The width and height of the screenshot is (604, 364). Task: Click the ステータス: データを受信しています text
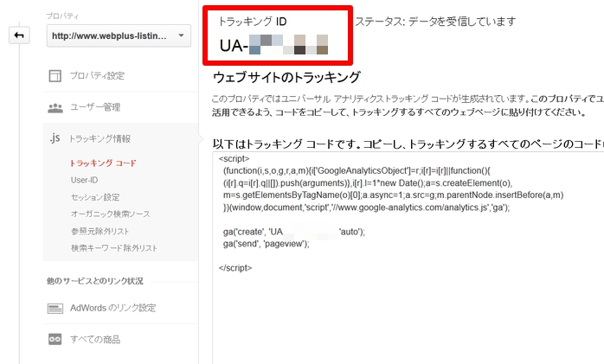tap(435, 22)
